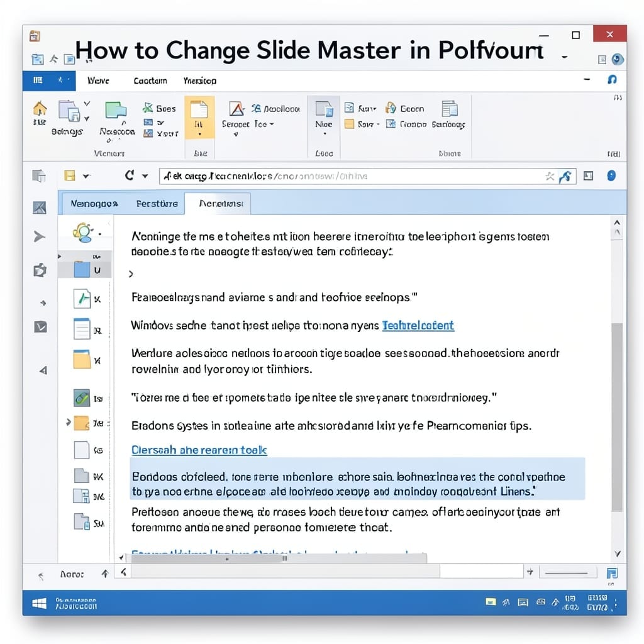The image size is (644, 644).
Task: Open the Diersaah ahe rearein toalk link
Action: pyautogui.click(x=199, y=450)
